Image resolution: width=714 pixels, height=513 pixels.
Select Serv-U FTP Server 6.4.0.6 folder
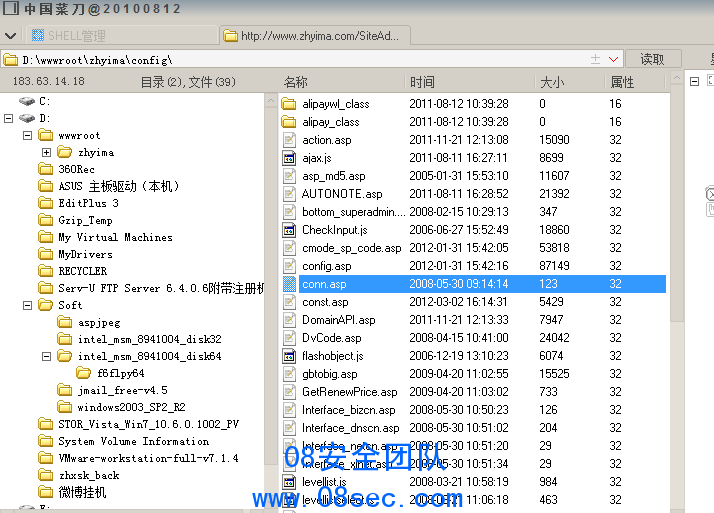161,288
